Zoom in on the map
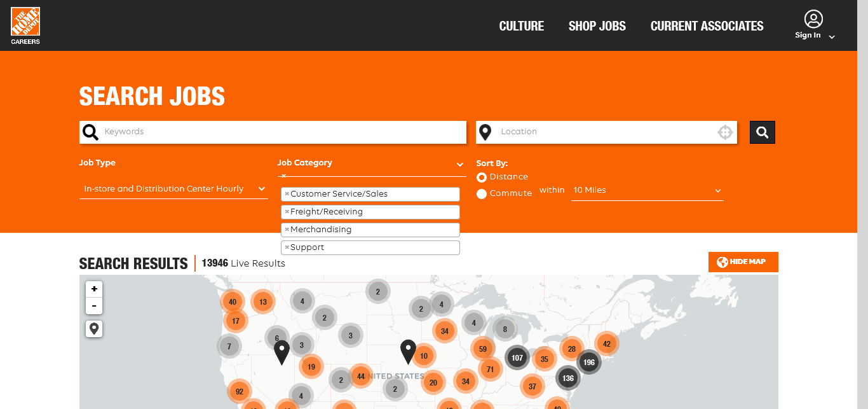The image size is (868, 409). coord(94,289)
